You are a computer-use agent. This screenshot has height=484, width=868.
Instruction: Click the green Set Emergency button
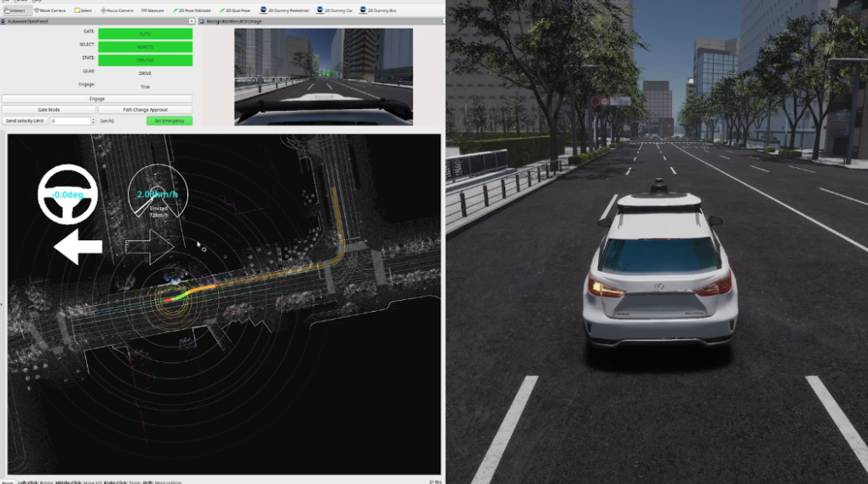coord(170,121)
